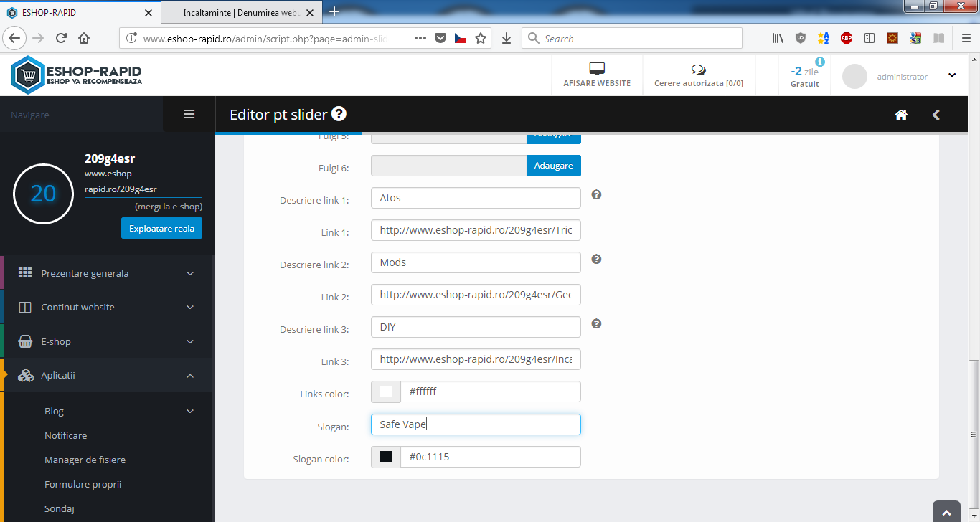980x522 pixels.
Task: Click mergi la e-shop link
Action: [169, 207]
